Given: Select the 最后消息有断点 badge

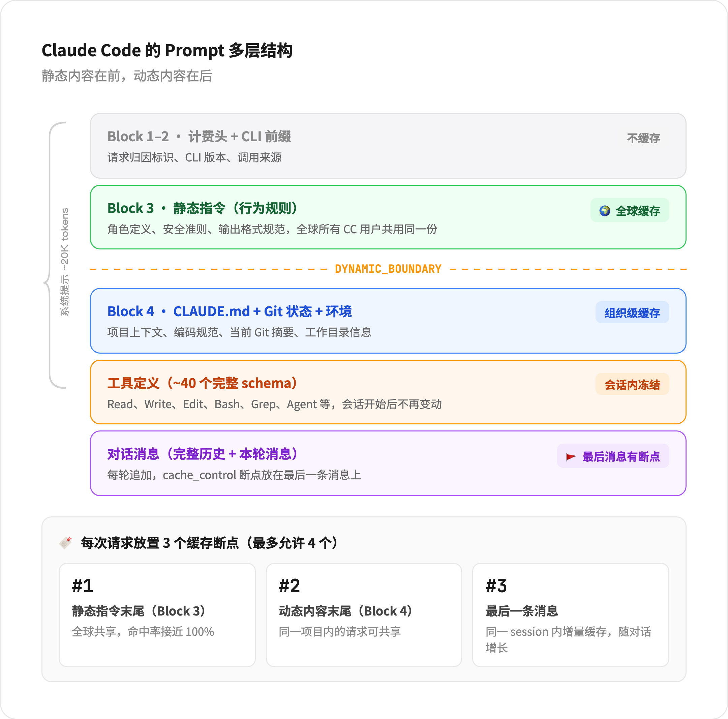Looking at the screenshot, I should point(613,456).
